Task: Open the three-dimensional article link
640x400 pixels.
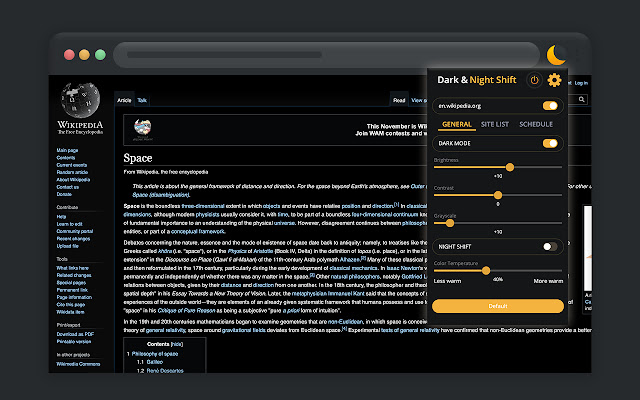Action: 203,206
